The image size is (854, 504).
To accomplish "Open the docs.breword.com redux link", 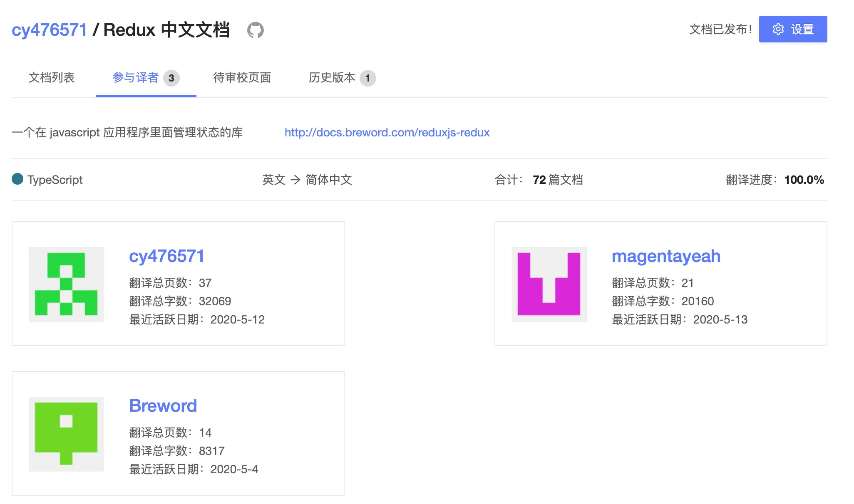I will tap(387, 133).
